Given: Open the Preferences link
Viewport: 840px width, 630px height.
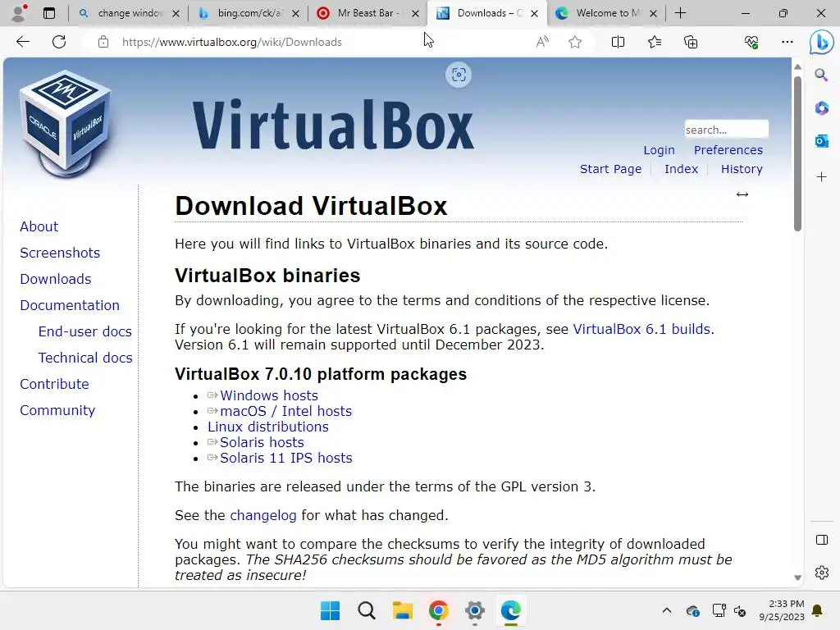Looking at the screenshot, I should (728, 150).
